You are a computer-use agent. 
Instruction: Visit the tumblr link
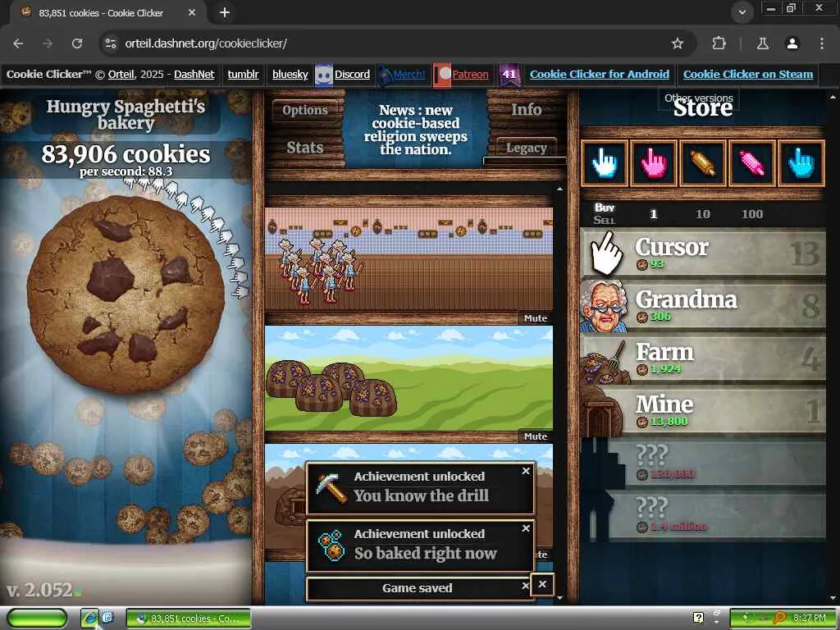[243, 75]
